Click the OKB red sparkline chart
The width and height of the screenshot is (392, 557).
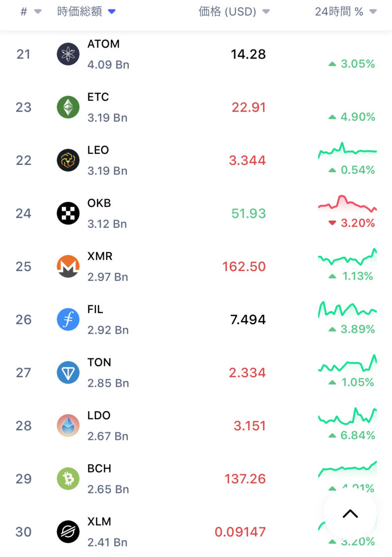coord(347,203)
